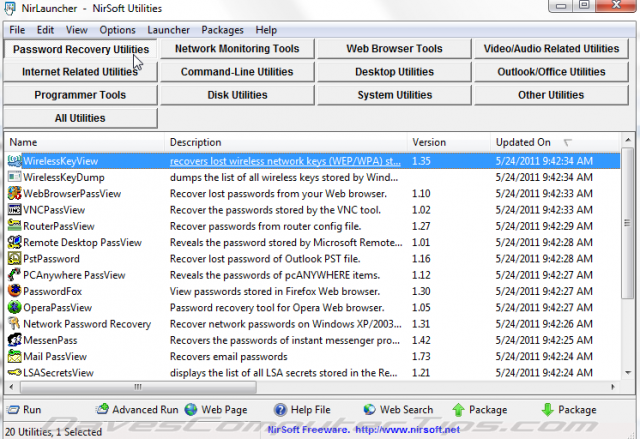Screen dimensions: 640x439
Task: Start a Web Search for utility
Action: (398, 409)
